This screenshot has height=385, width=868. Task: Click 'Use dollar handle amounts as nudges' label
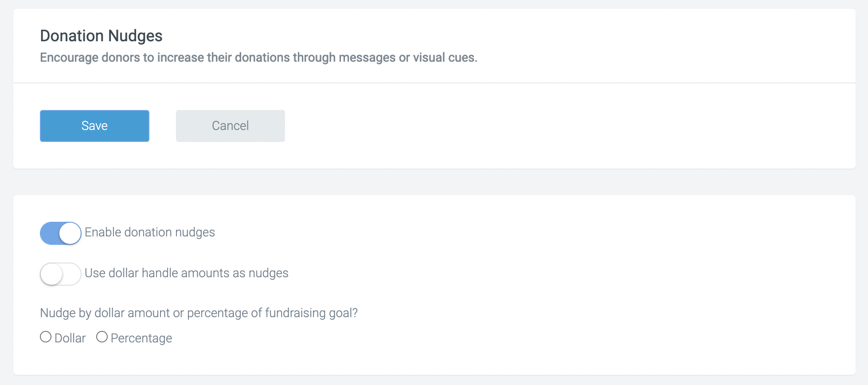[187, 273]
